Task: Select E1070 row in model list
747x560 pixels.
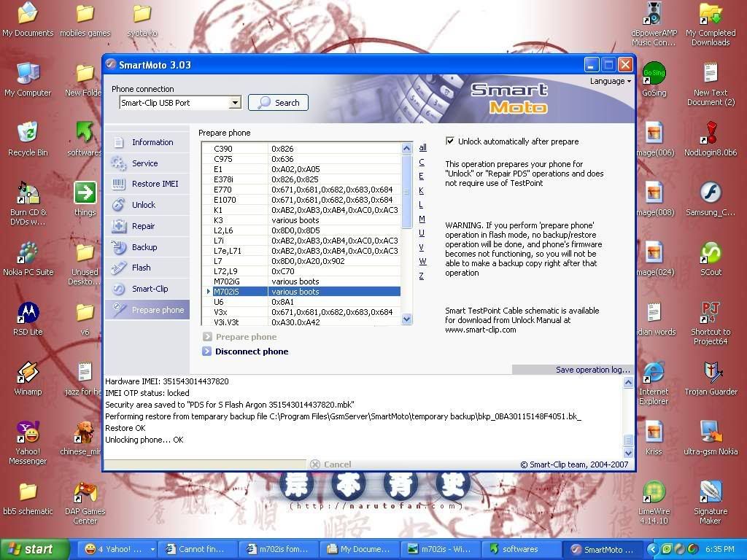Action: (x=301, y=200)
